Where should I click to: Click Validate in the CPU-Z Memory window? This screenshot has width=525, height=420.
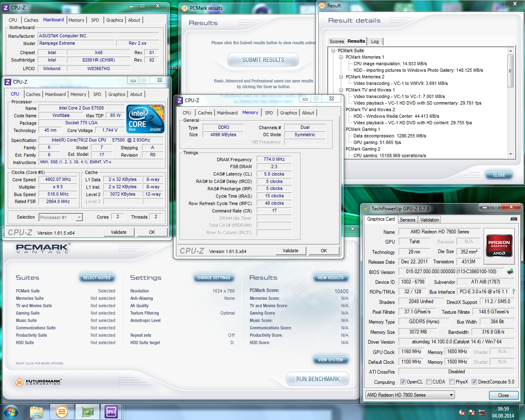click(x=290, y=251)
